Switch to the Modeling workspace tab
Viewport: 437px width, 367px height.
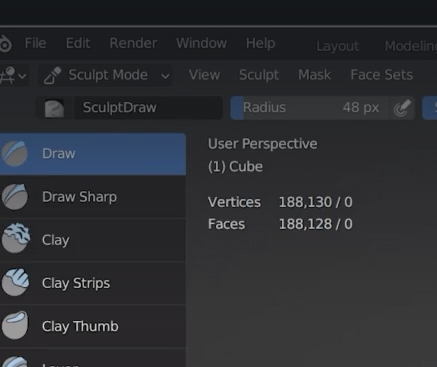(x=411, y=46)
